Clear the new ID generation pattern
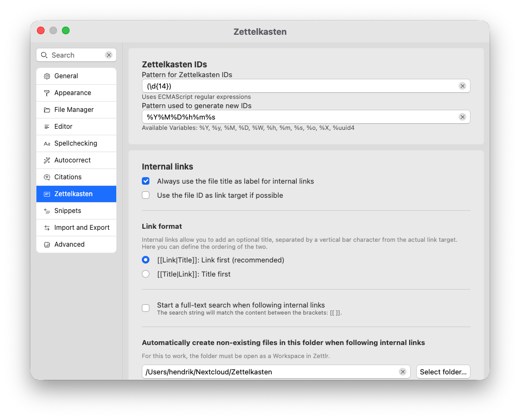The image size is (520, 420). tap(462, 117)
